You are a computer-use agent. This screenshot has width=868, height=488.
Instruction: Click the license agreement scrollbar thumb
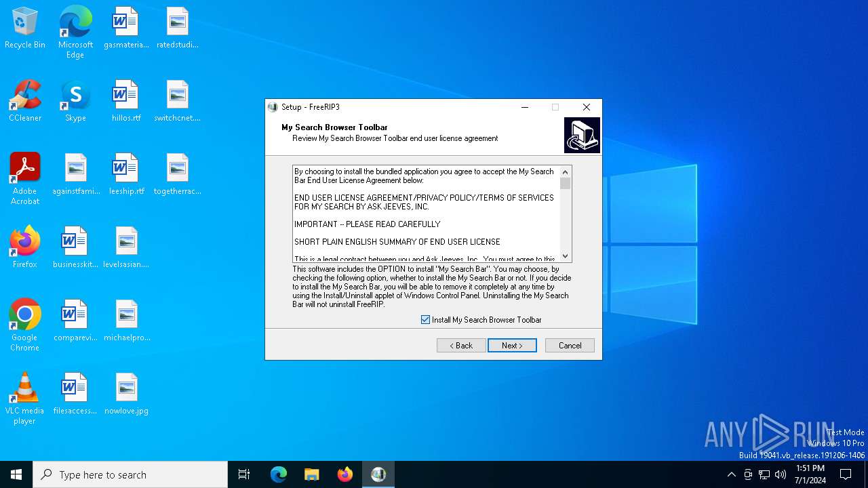[566, 184]
